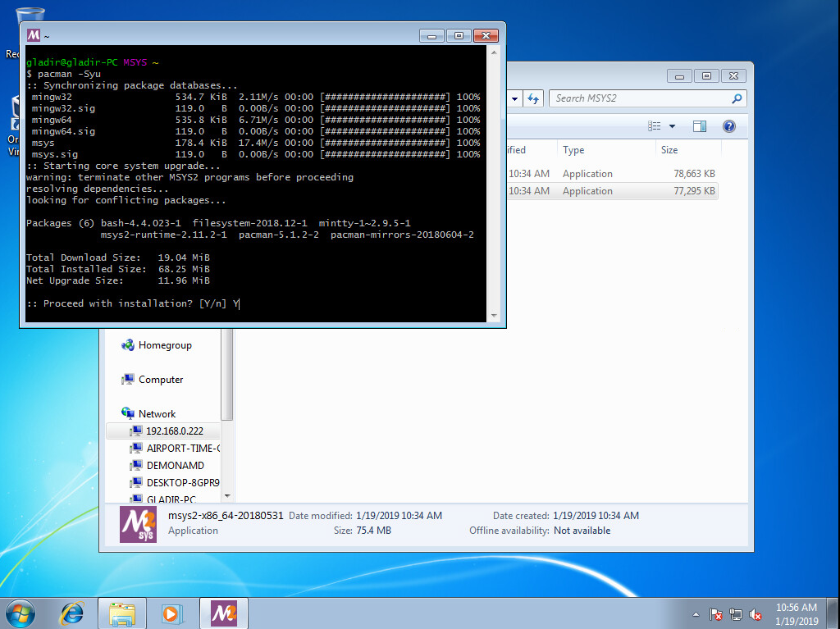Click the Action Center flag tray icon

[x=715, y=613]
